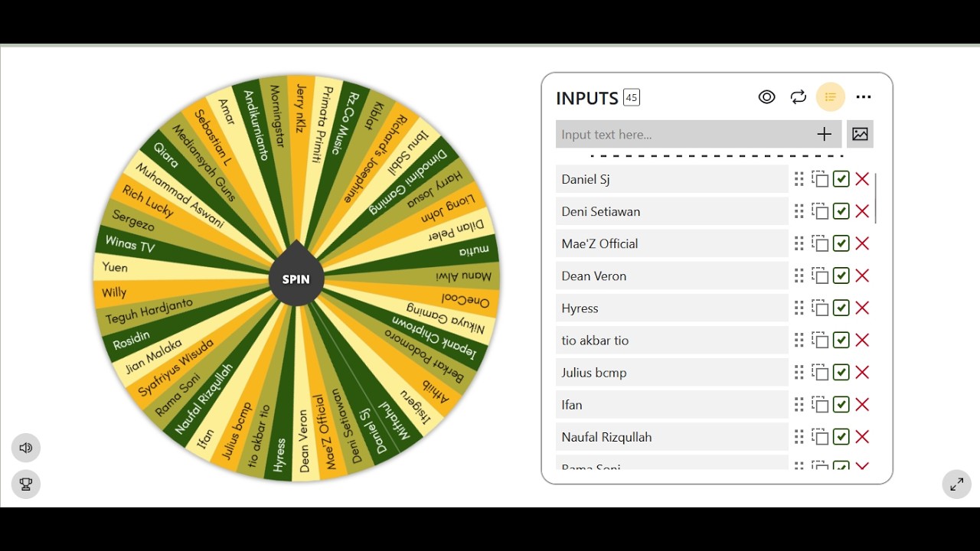Toggle hide inputs eye icon
The width and height of the screenshot is (980, 551).
(766, 97)
